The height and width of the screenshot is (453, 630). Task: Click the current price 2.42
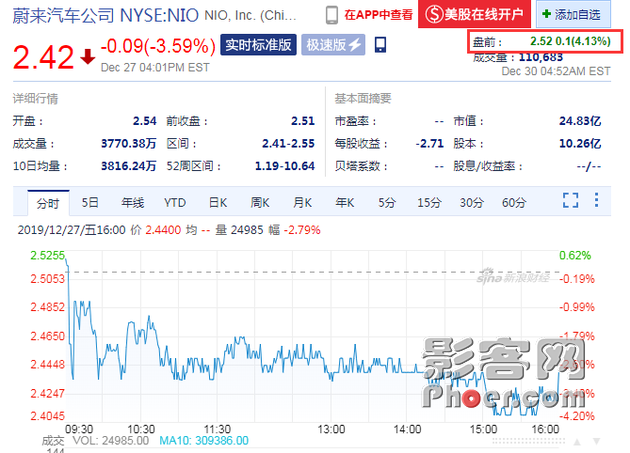[x=43, y=57]
